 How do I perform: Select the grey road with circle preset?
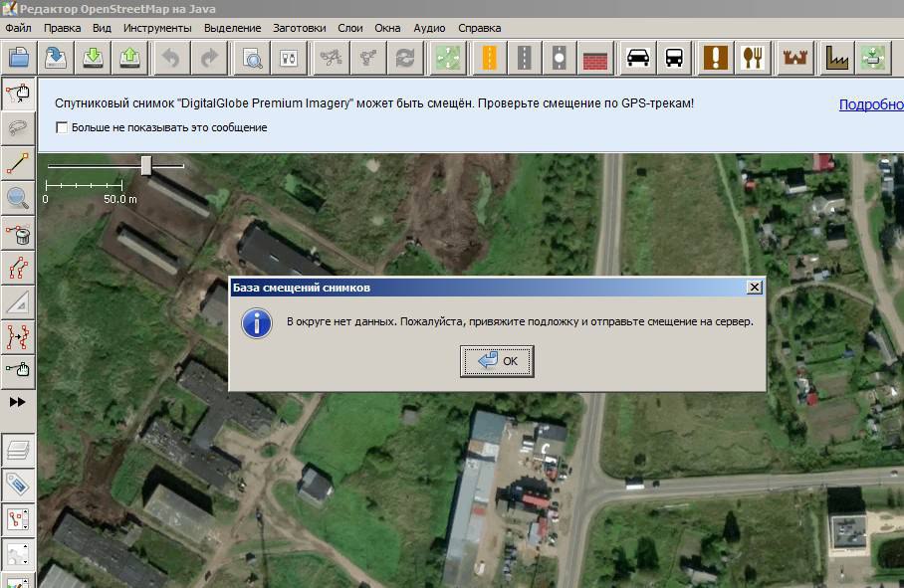coord(560,58)
